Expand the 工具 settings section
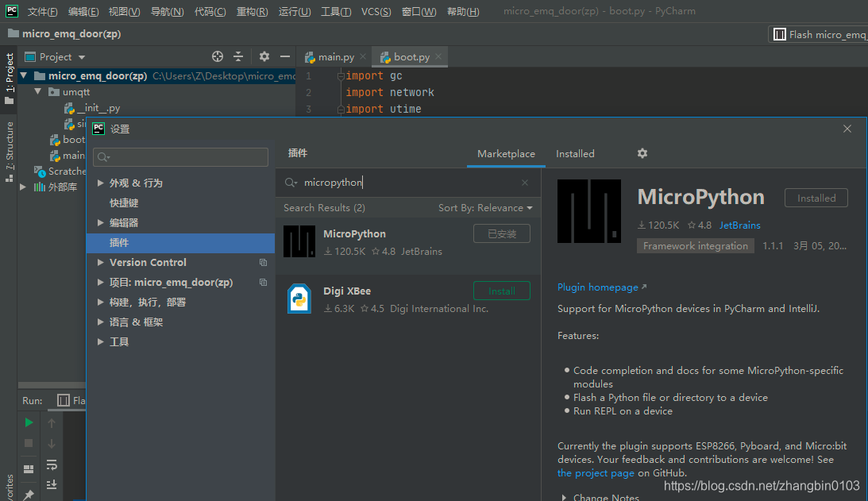This screenshot has width=868, height=501. [x=100, y=341]
